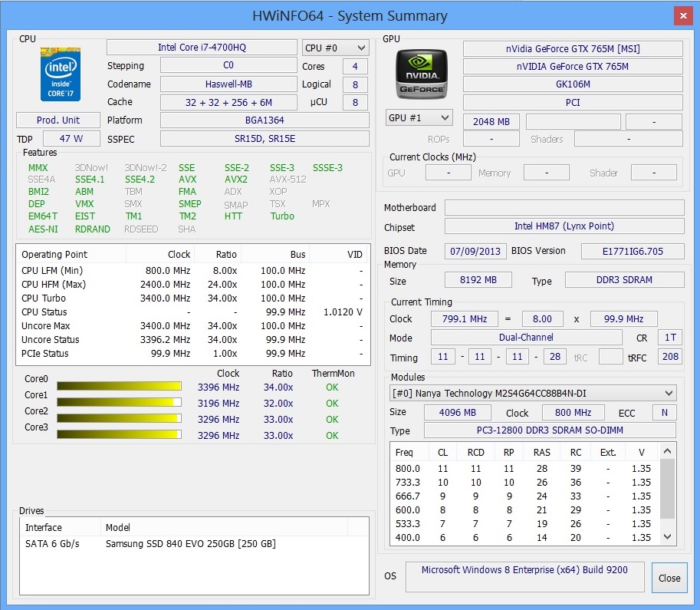Screen dimensions: 700x610
Task: Click the Model column header in Drives
Action: [224, 527]
